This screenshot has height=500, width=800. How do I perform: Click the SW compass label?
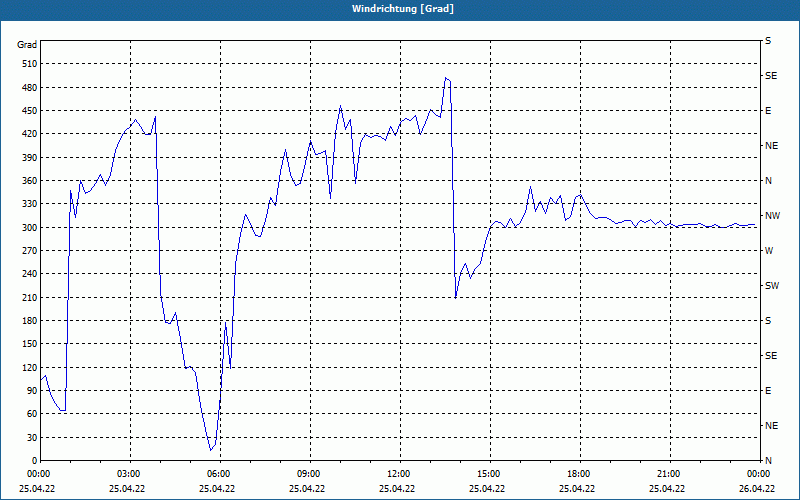[772, 286]
